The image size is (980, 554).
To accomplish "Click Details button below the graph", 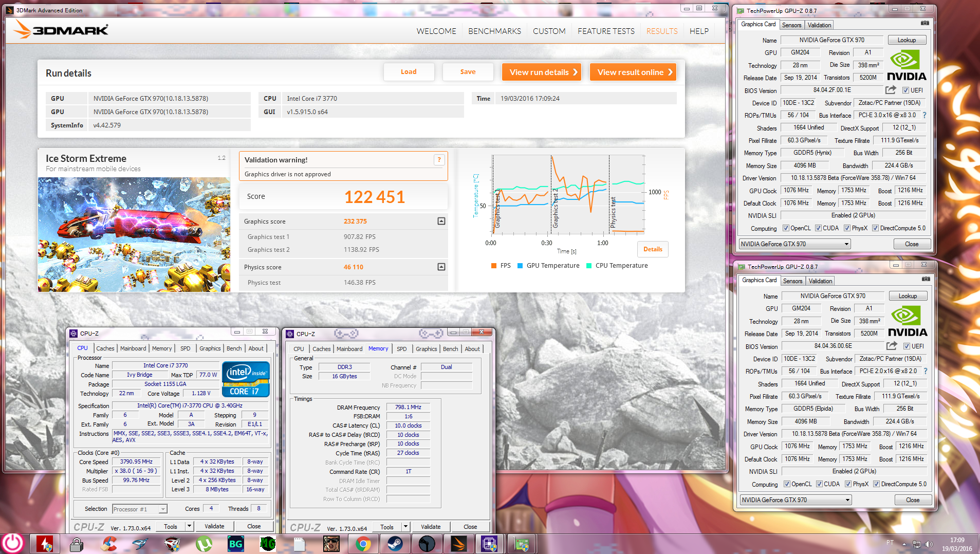I will 653,249.
